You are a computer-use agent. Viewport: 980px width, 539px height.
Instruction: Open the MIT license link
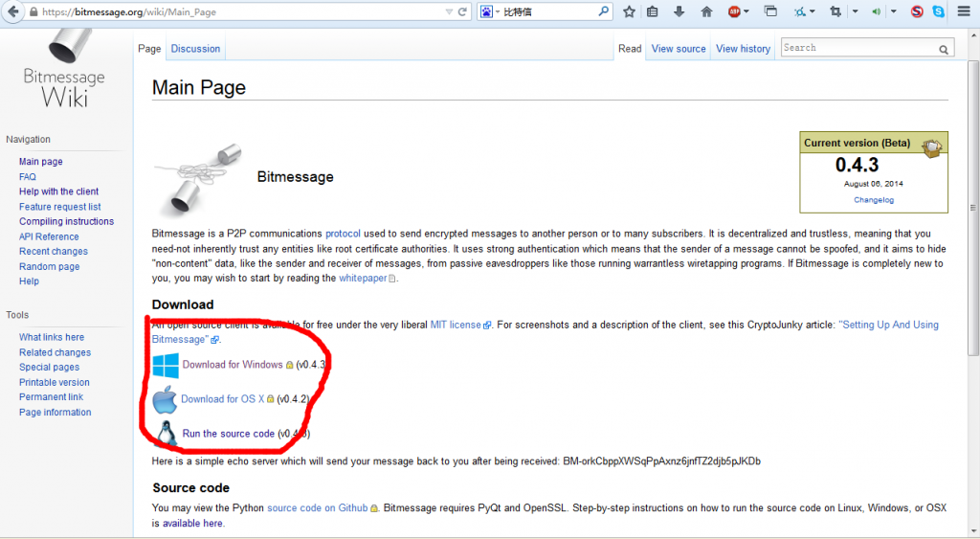coord(456,325)
